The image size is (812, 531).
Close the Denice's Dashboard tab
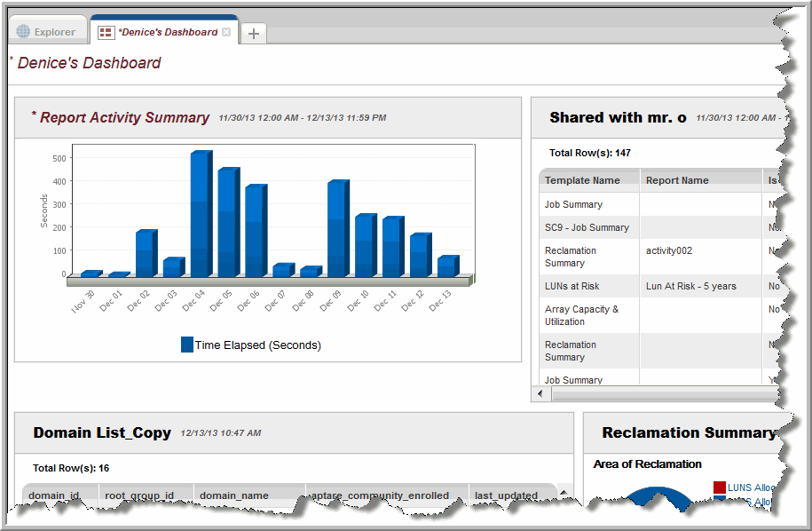click(x=226, y=32)
